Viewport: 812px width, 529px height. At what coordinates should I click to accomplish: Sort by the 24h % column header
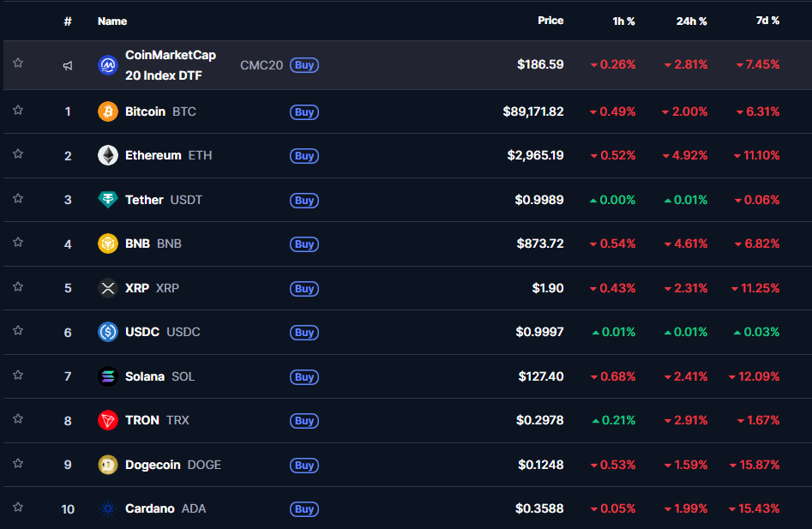coord(691,21)
